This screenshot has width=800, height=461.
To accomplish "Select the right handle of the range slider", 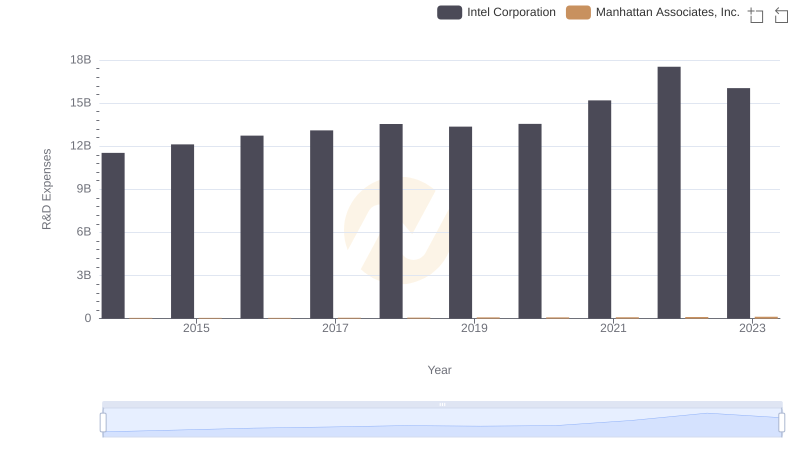I will point(782,423).
